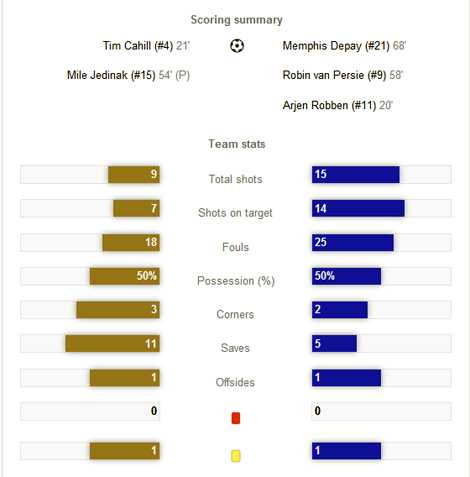Click the Team stats heading
The image size is (470, 477).
237,144
